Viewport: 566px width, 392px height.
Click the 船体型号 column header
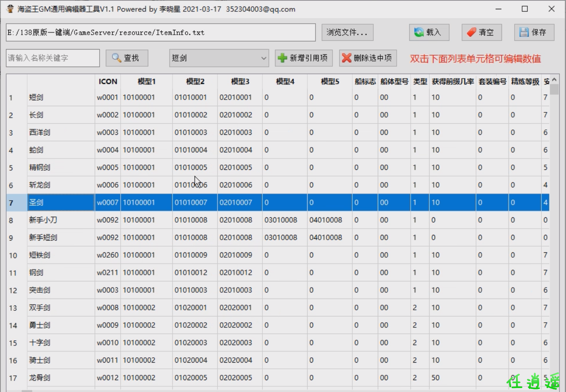point(394,81)
